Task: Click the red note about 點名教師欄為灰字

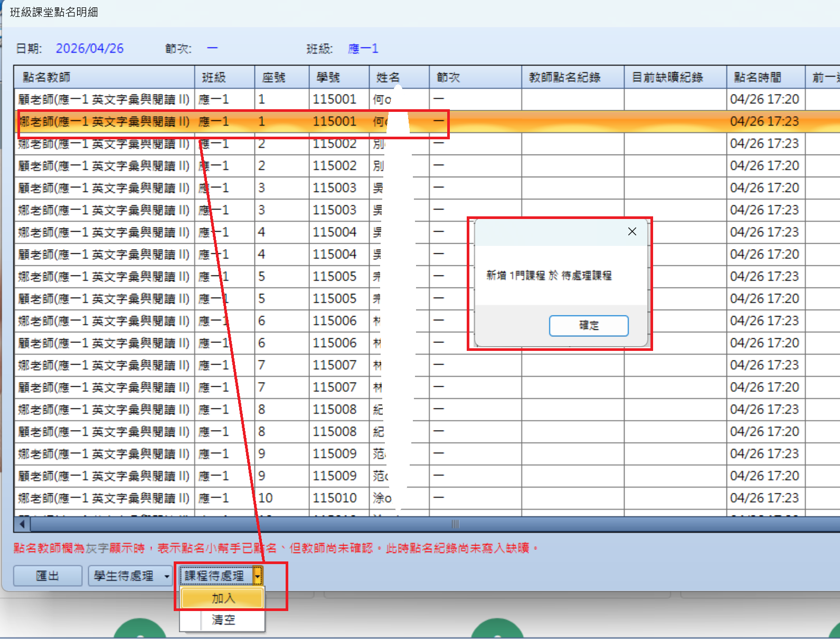Action: 276,548
